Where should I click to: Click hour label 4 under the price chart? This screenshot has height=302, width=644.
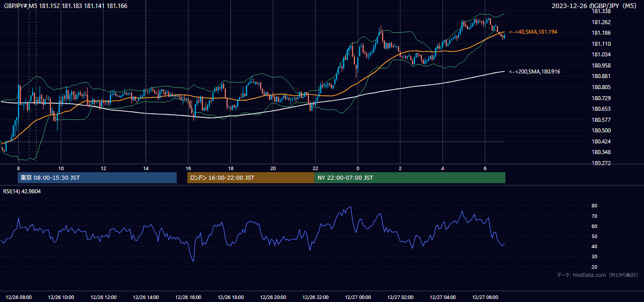pos(442,168)
